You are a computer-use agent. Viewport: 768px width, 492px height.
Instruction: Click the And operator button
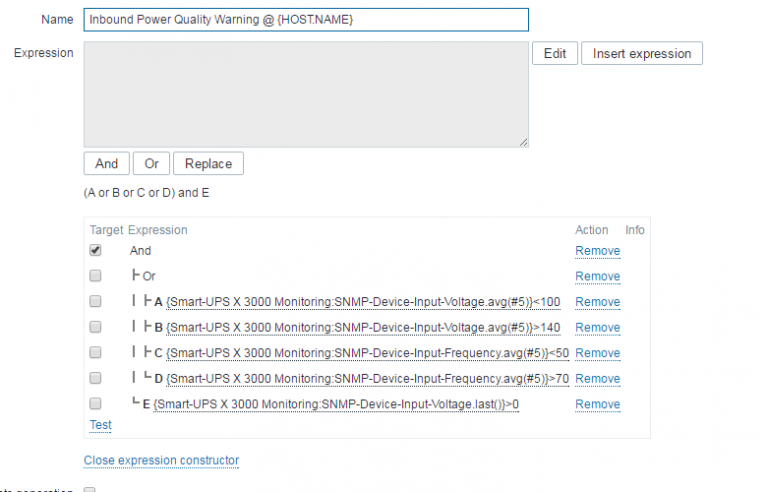(106, 163)
